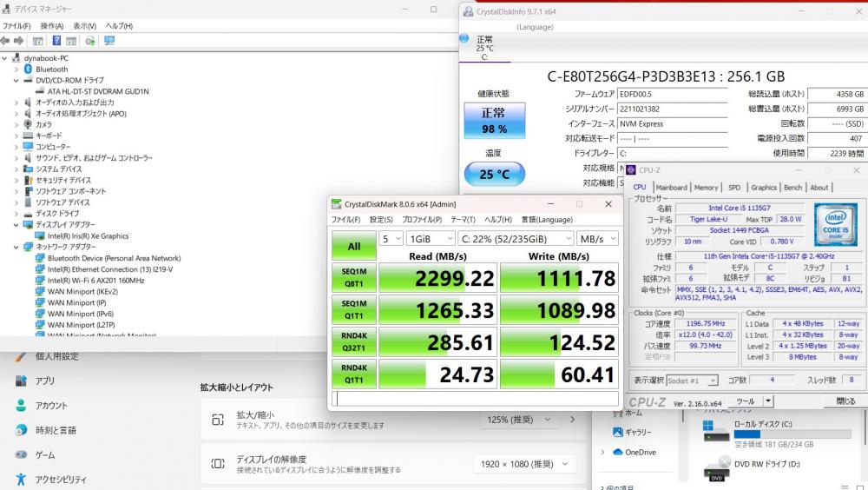Image resolution: width=868 pixels, height=490 pixels.
Task: Select the Bluetooth device category icon
Action: click(x=28, y=69)
